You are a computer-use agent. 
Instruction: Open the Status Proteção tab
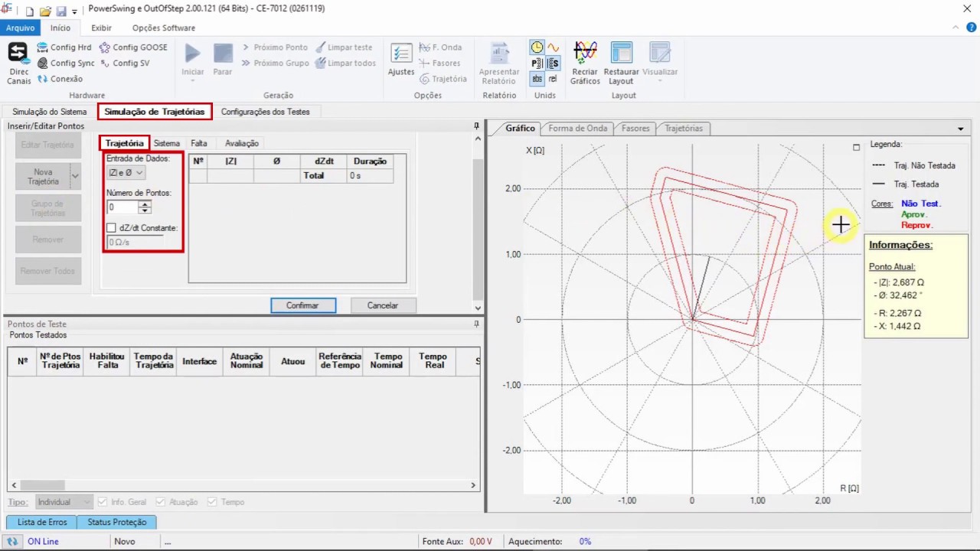pos(116,522)
